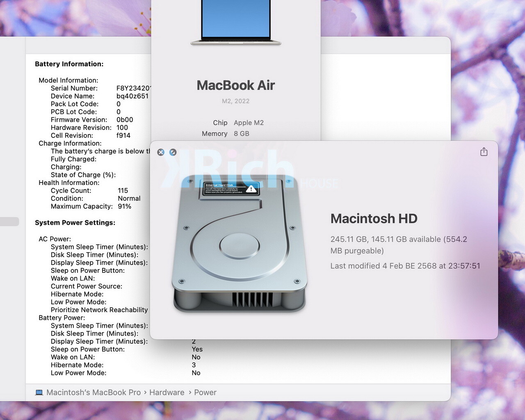This screenshot has height=420, width=525.
Task: Click the "bq40z651" device name value
Action: pyautogui.click(x=132, y=96)
